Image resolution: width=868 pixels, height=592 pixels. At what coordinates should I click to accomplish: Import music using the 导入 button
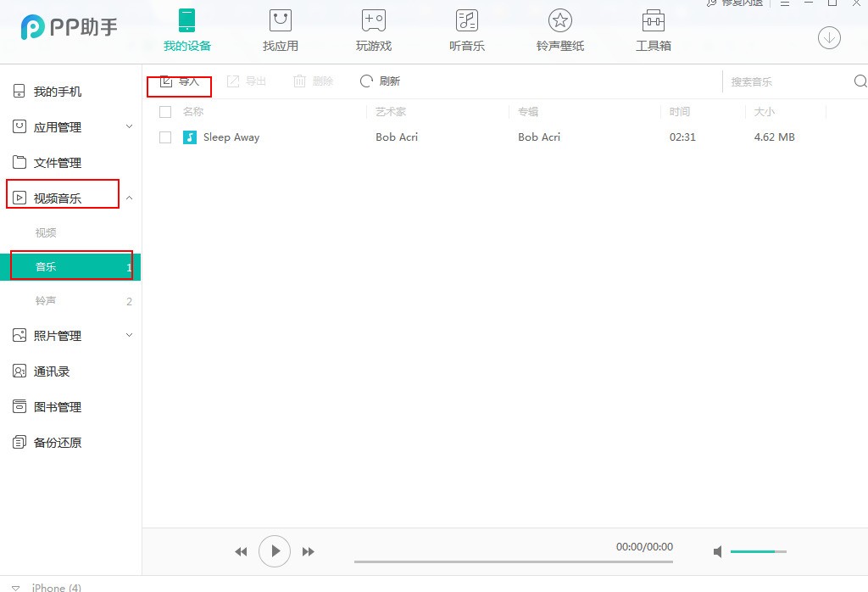pos(179,81)
